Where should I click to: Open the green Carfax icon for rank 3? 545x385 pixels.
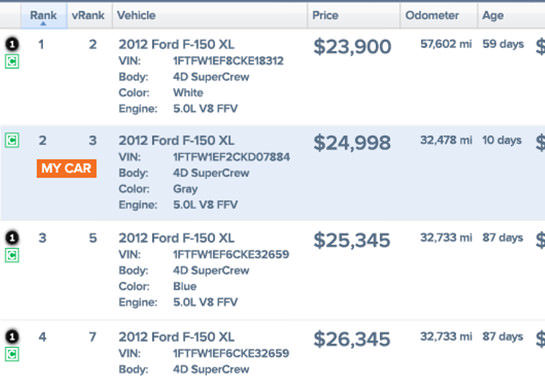[x=12, y=255]
